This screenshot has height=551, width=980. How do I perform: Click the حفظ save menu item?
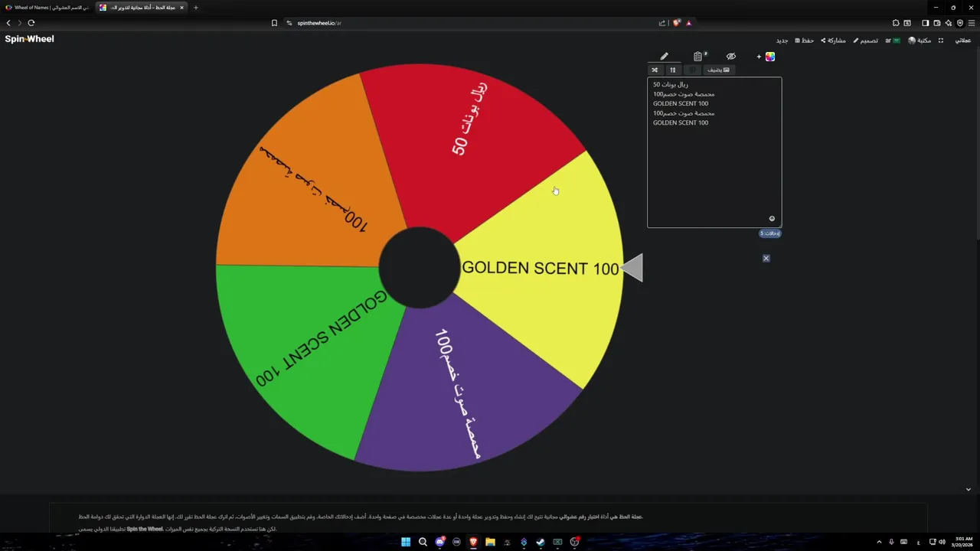click(805, 41)
